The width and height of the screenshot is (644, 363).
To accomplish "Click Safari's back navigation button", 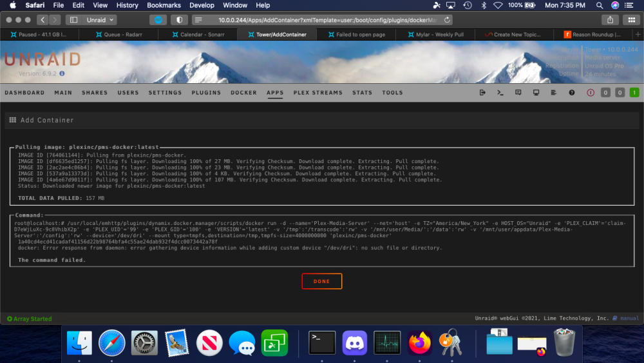I will (43, 20).
